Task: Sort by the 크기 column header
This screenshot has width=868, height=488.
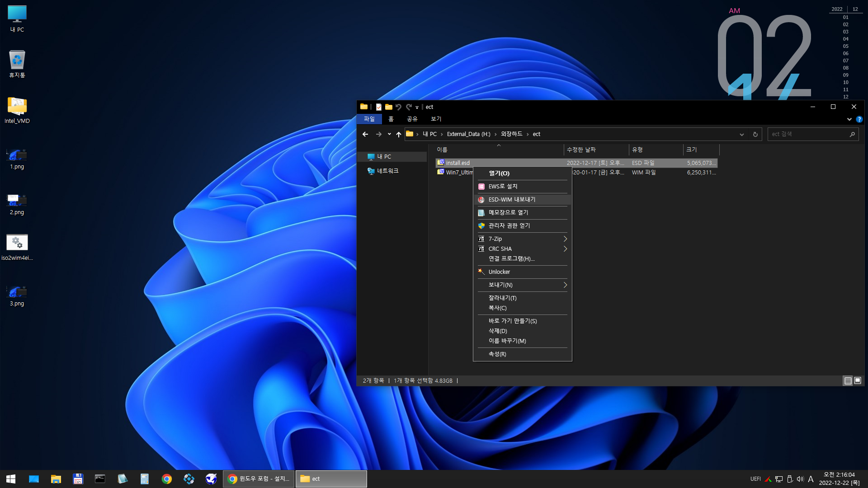Action: coord(701,150)
